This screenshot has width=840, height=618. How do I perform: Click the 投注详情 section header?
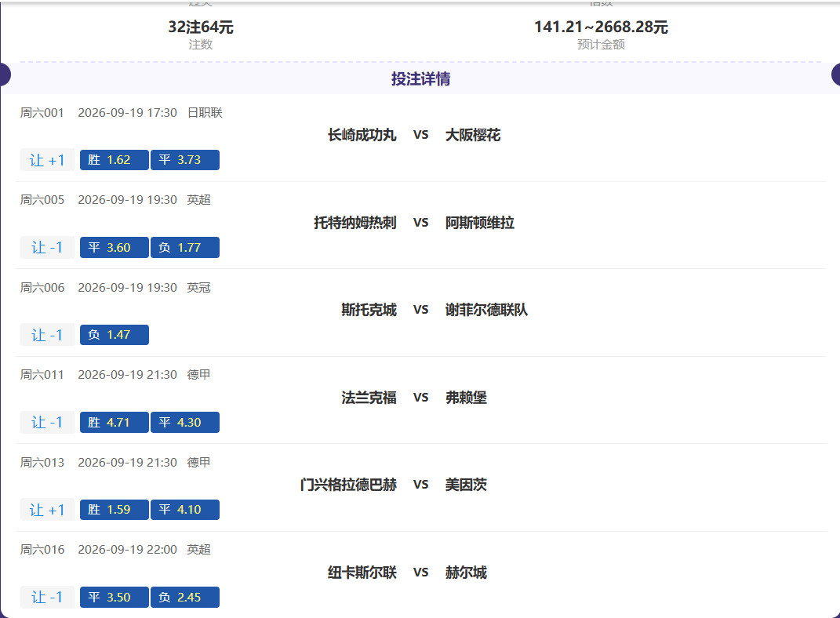point(420,79)
